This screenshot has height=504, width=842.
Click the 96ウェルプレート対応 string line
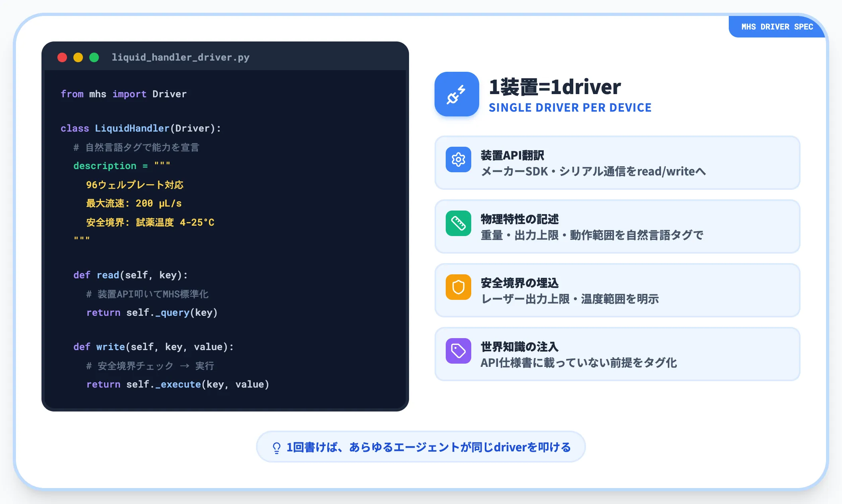[135, 185]
